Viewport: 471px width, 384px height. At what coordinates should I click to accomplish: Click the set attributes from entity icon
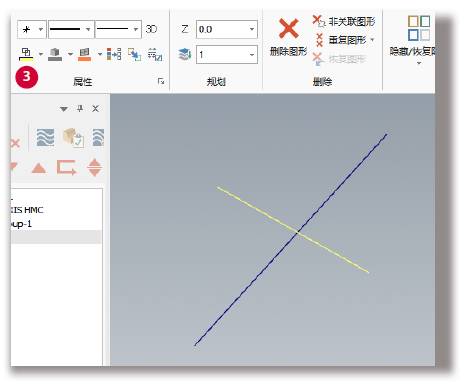pyautogui.click(x=114, y=54)
